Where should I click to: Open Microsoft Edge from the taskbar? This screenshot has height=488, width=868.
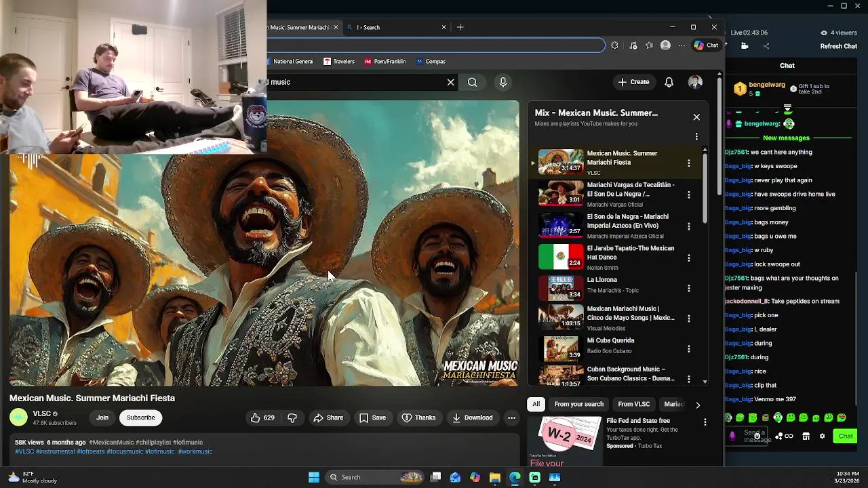(515, 477)
